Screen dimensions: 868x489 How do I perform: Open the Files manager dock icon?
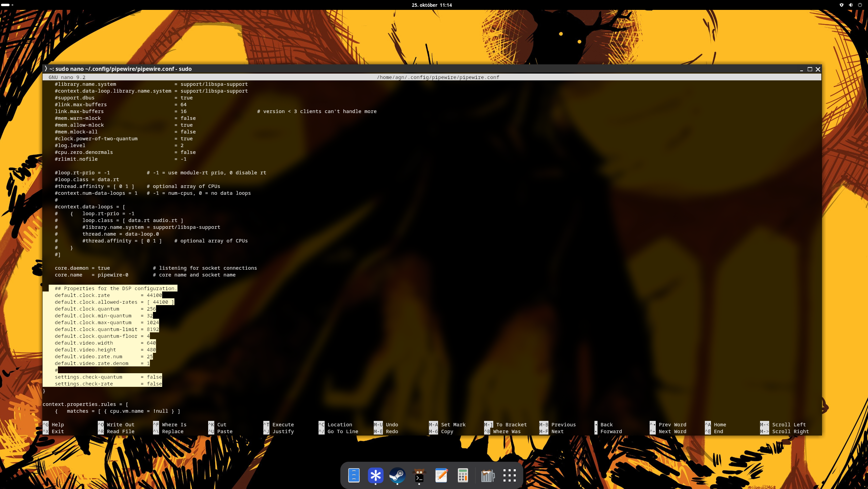(x=354, y=475)
